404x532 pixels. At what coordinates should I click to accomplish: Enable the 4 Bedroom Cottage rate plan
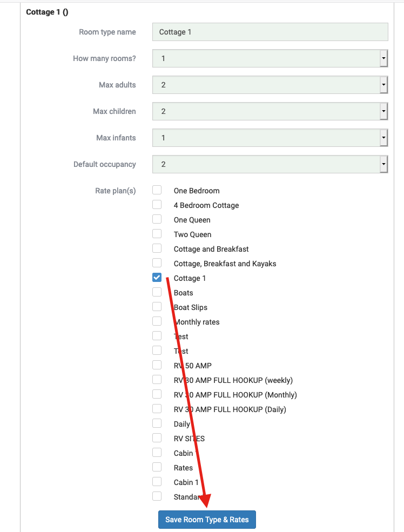click(157, 205)
